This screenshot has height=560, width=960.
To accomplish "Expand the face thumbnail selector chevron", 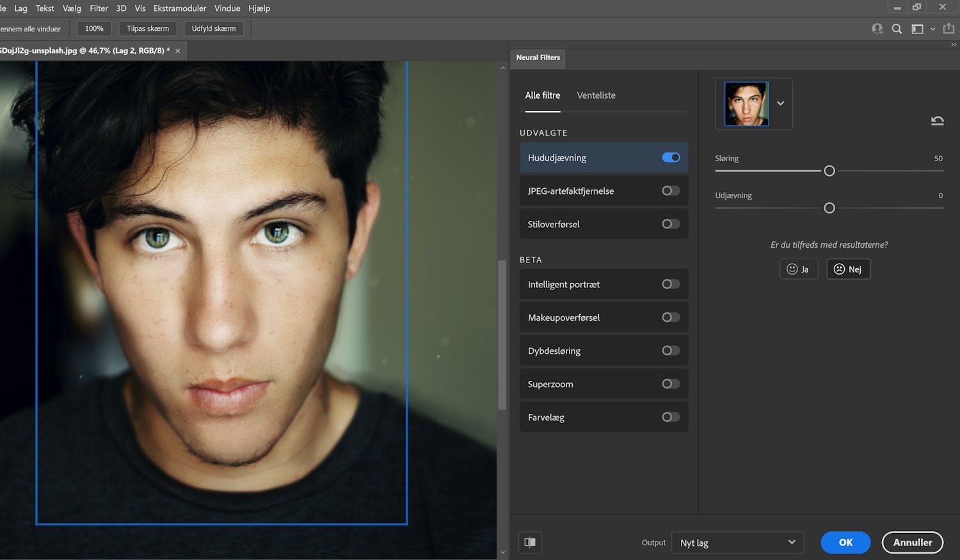I will tap(781, 104).
